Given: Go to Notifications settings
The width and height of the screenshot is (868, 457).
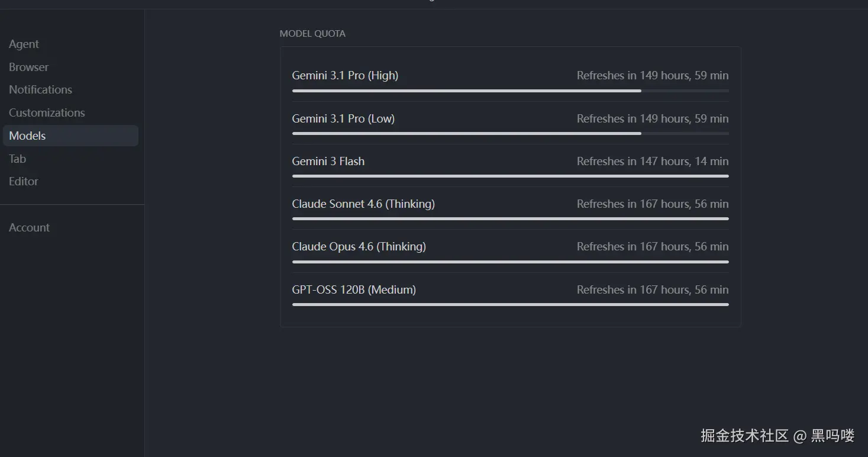Looking at the screenshot, I should pos(40,90).
